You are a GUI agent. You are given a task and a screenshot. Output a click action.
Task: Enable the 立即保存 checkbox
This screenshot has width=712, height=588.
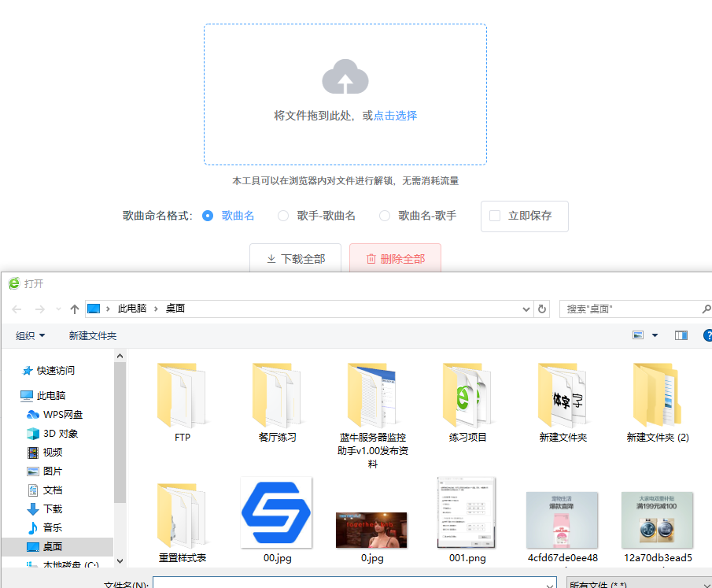[x=495, y=216]
